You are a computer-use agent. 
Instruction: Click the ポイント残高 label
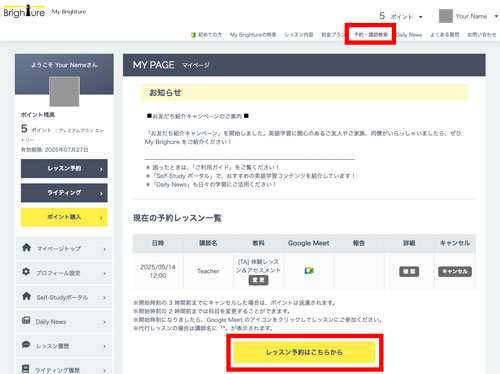[x=38, y=115]
